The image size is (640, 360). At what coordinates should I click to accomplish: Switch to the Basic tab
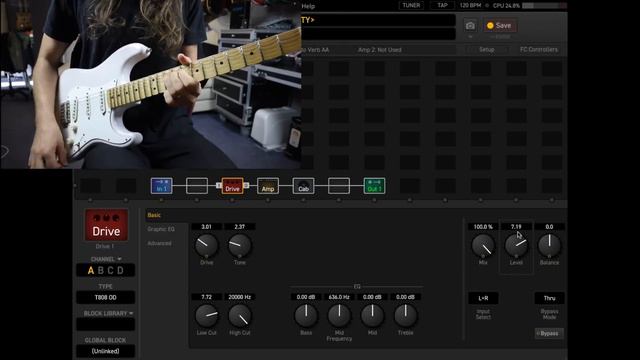[x=154, y=215]
